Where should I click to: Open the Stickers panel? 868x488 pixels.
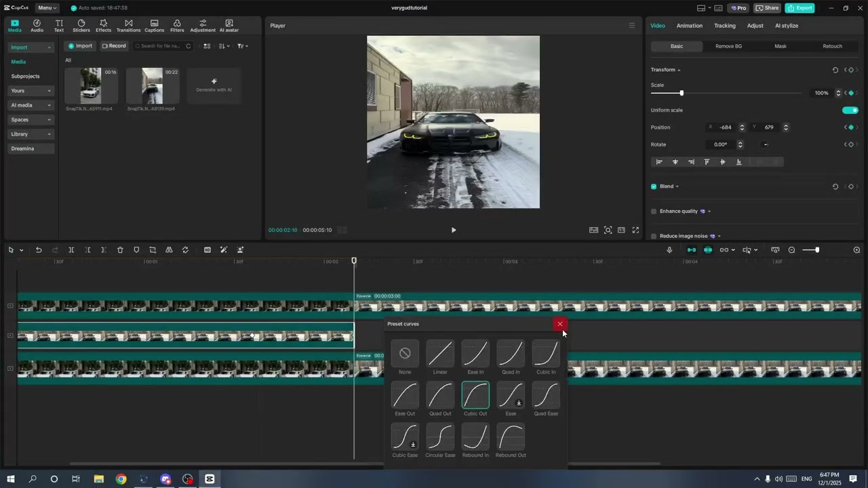(x=81, y=26)
